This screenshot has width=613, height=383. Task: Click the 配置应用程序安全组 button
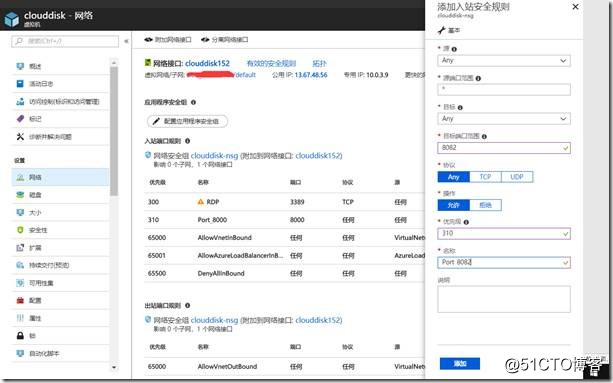coord(187,122)
